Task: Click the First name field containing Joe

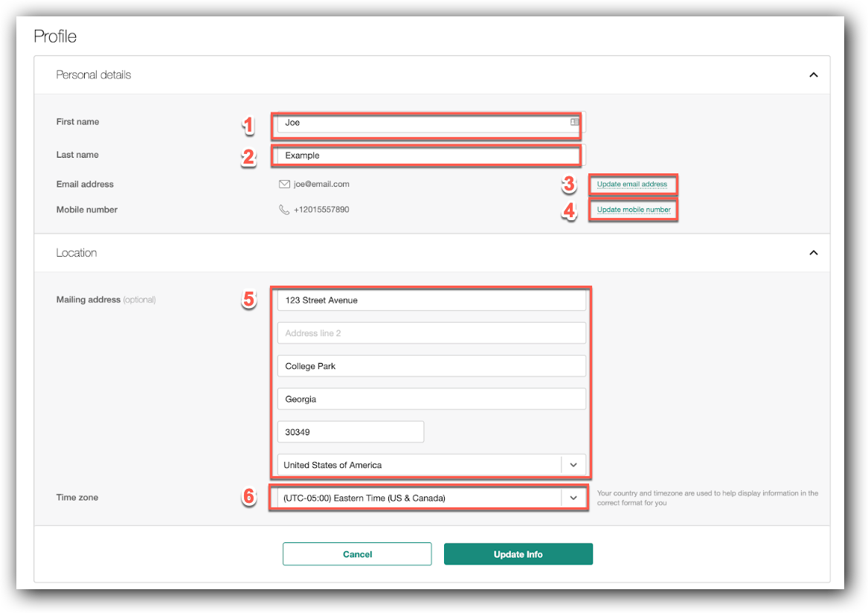Action: point(417,121)
